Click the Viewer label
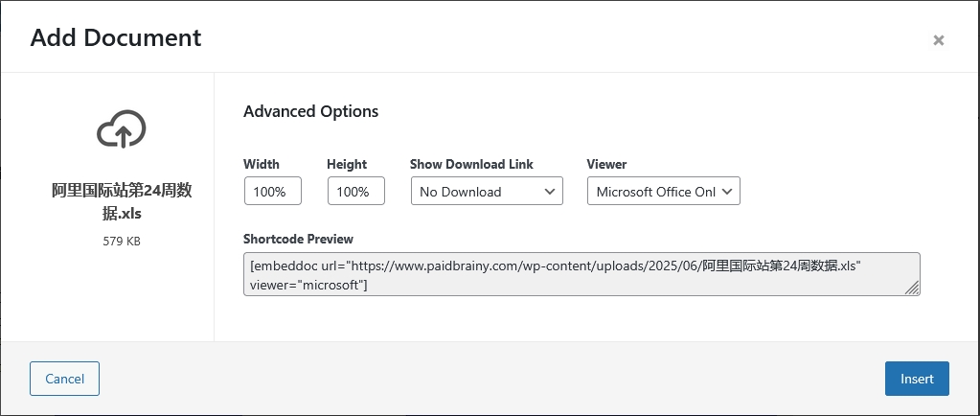Screen dimensions: 980x416 606,164
